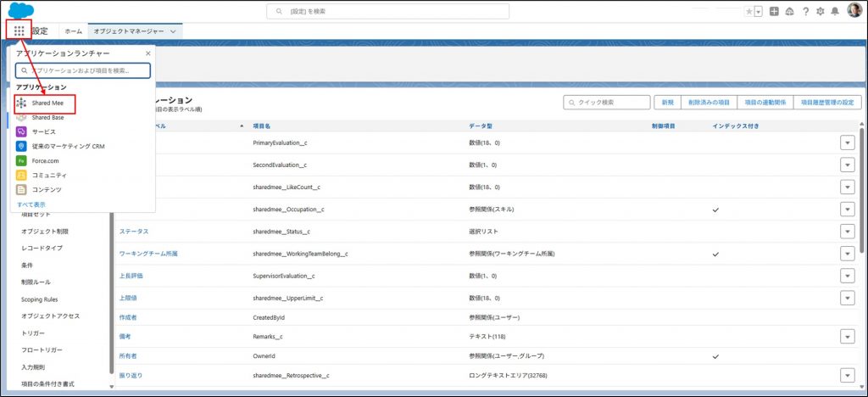Open the サービス app icon
Viewport: 868px width, 397px height.
[22, 131]
